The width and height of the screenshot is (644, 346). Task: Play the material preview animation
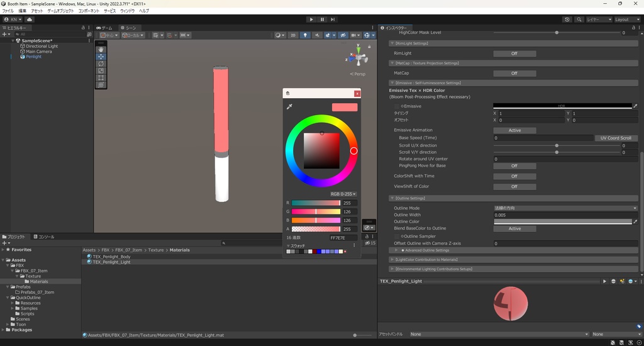click(604, 281)
